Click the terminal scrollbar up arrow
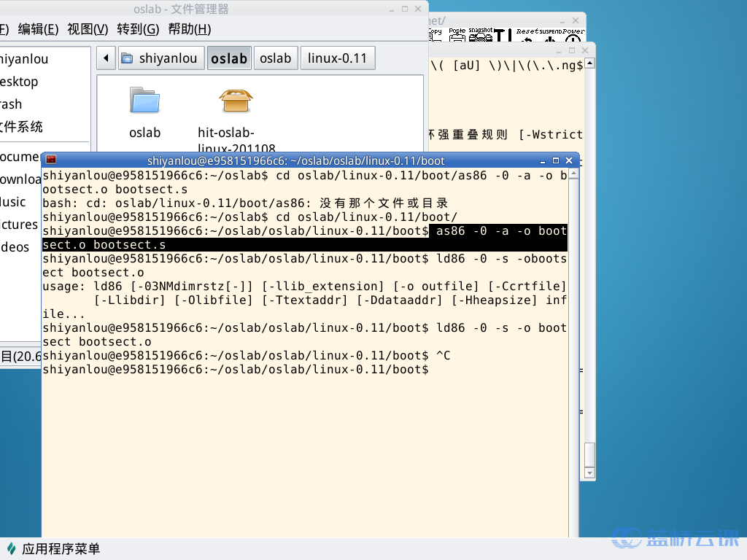The height and width of the screenshot is (560, 747). click(573, 174)
